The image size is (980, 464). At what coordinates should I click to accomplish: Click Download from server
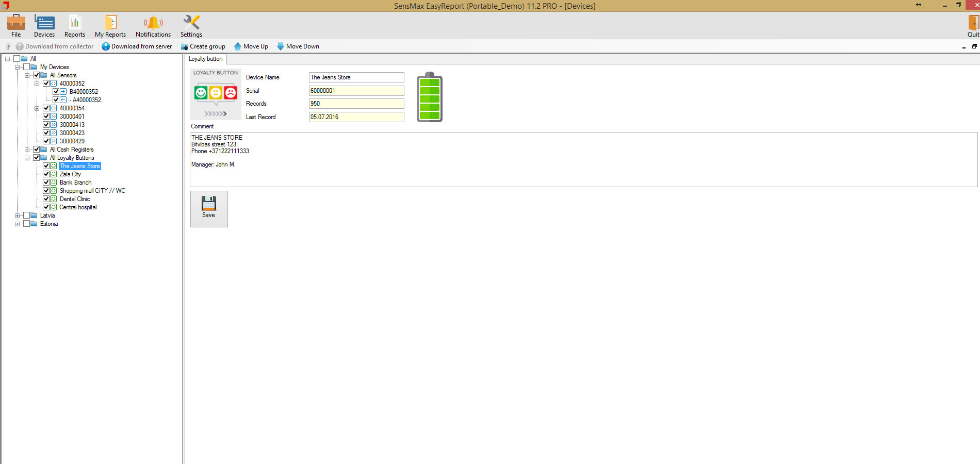[137, 46]
